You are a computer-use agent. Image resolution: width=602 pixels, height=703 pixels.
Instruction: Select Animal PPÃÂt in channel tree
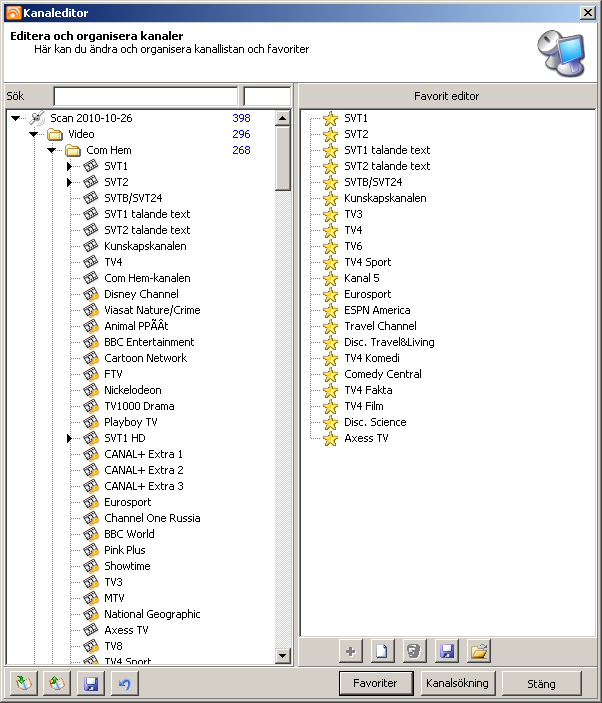click(136, 326)
